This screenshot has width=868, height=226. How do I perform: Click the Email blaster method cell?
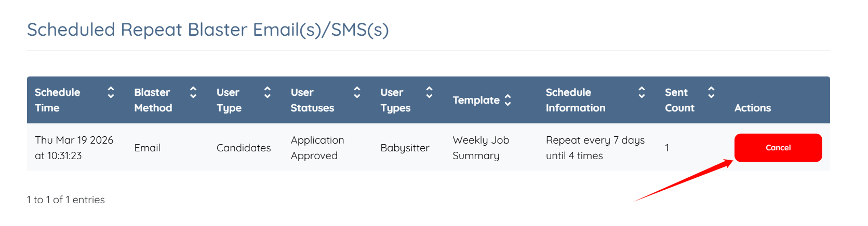[147, 148]
